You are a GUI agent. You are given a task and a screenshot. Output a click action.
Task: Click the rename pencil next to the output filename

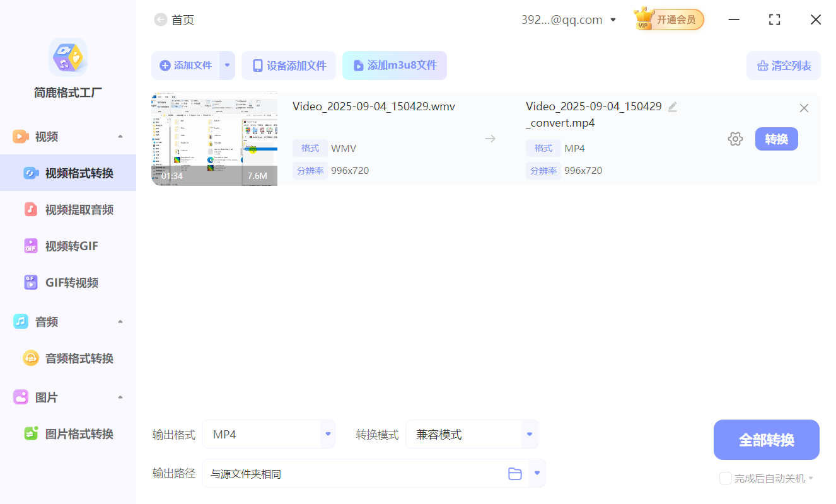pyautogui.click(x=673, y=106)
